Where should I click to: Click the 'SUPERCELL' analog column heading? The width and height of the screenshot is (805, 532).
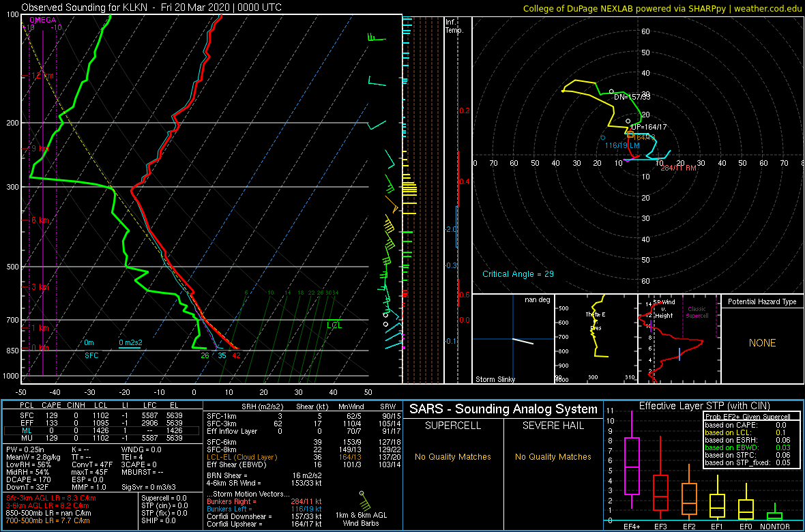point(453,426)
